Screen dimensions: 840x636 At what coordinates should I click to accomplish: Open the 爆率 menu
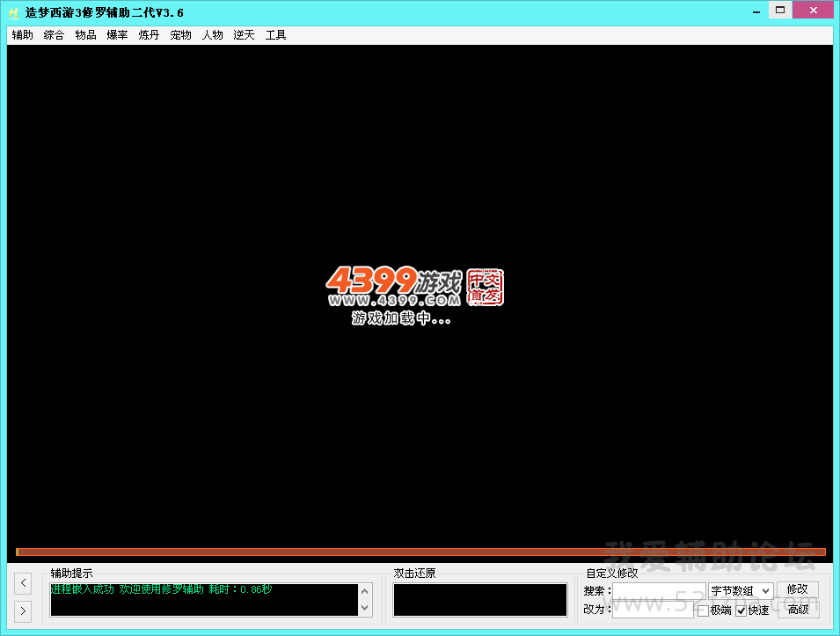117,35
